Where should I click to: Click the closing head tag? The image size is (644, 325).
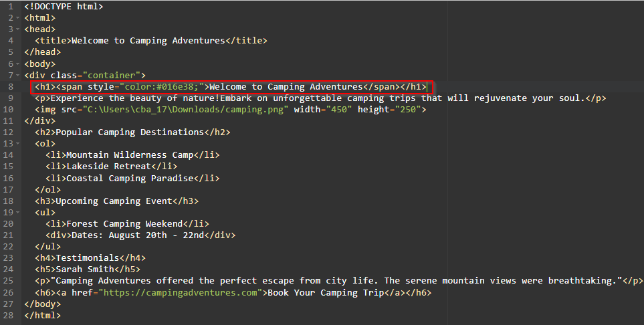(42, 52)
